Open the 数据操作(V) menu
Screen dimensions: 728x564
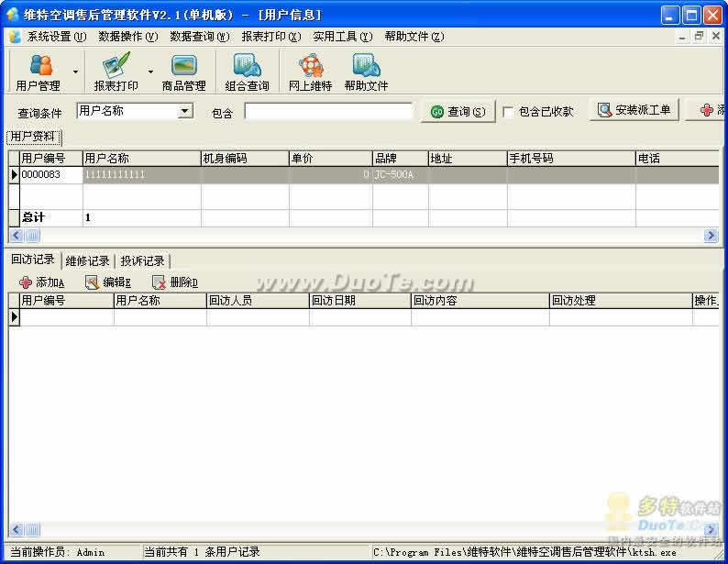[x=127, y=36]
